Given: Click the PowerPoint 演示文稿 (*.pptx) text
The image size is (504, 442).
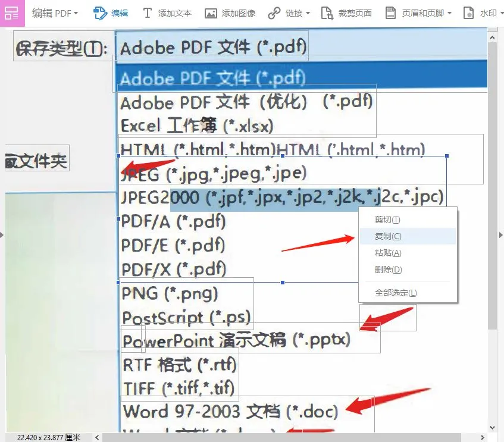Looking at the screenshot, I should [237, 341].
